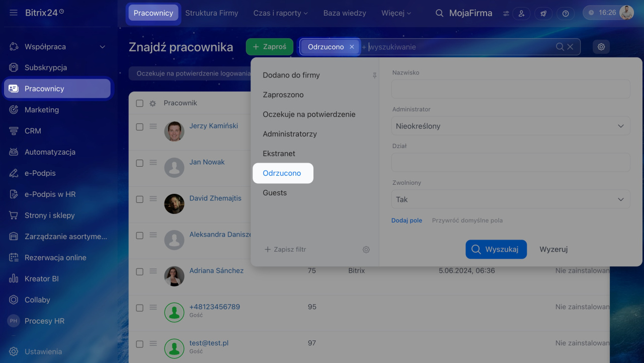The height and width of the screenshot is (363, 644).
Task: Remove the Odrzucono filter tag
Action: [x=352, y=47]
